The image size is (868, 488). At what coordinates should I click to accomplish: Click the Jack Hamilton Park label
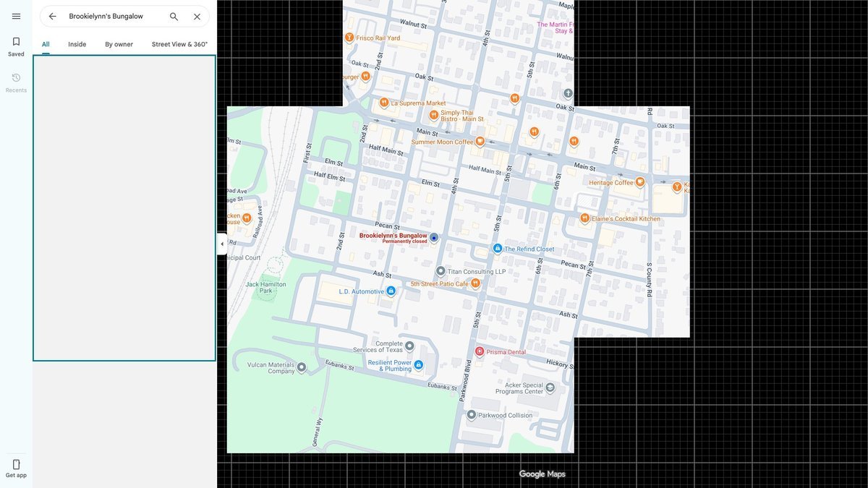pyautogui.click(x=266, y=287)
